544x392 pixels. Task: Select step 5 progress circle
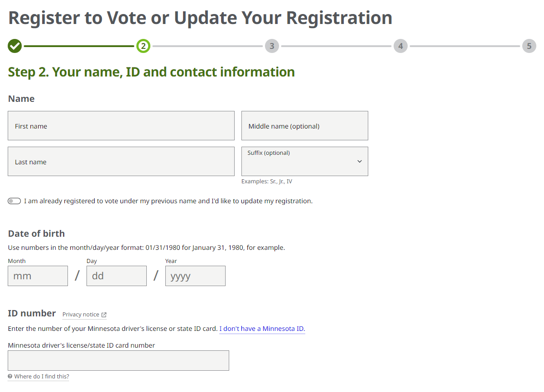click(x=529, y=46)
